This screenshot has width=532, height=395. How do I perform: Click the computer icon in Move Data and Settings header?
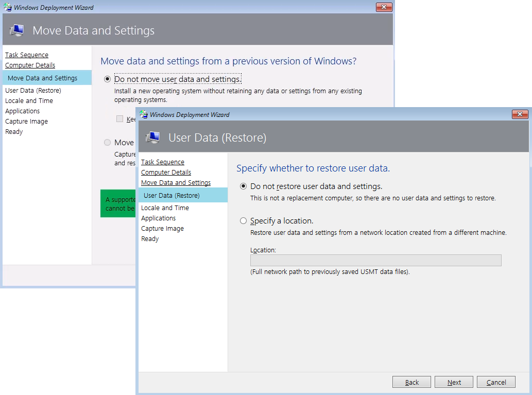coord(16,30)
